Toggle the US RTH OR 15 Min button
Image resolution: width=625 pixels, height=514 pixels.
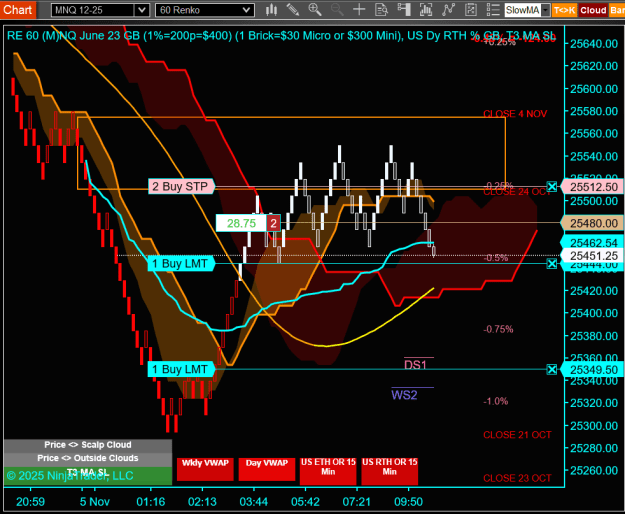coord(389,471)
